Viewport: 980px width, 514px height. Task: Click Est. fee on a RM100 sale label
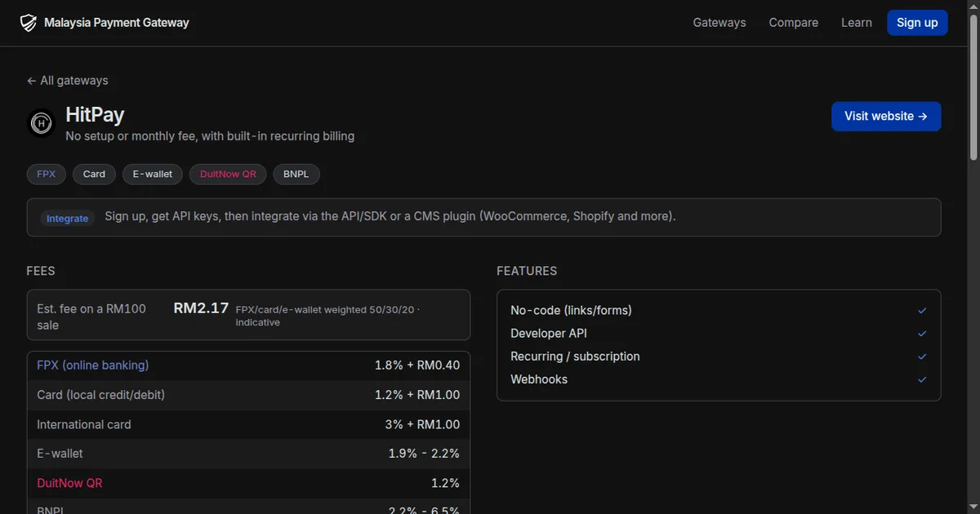tap(91, 317)
